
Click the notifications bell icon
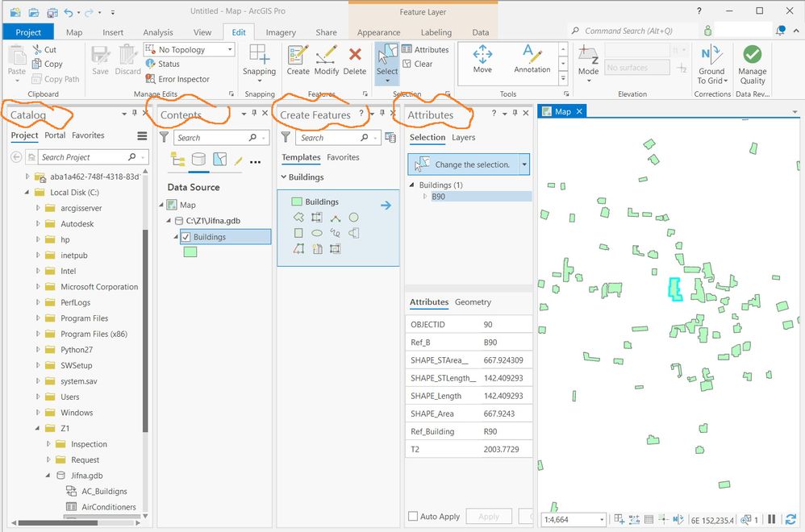pyautogui.click(x=780, y=31)
